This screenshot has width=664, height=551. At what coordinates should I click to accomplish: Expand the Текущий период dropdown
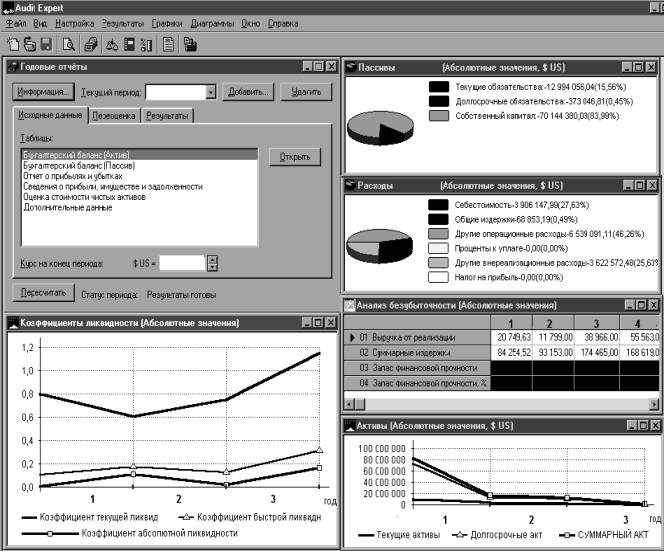click(211, 92)
